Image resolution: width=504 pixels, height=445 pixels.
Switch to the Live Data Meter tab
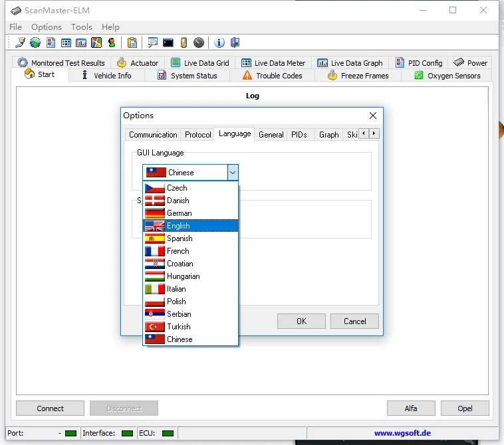[x=273, y=62]
